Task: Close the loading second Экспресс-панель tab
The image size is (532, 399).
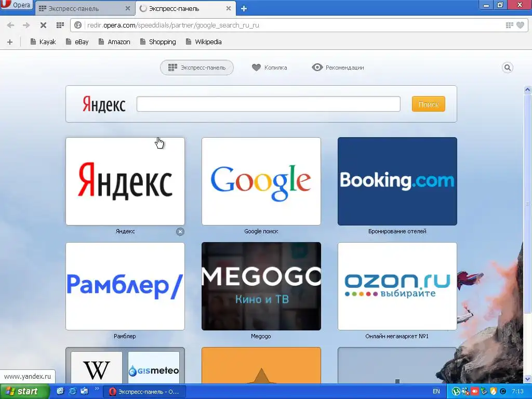Action: (x=229, y=8)
